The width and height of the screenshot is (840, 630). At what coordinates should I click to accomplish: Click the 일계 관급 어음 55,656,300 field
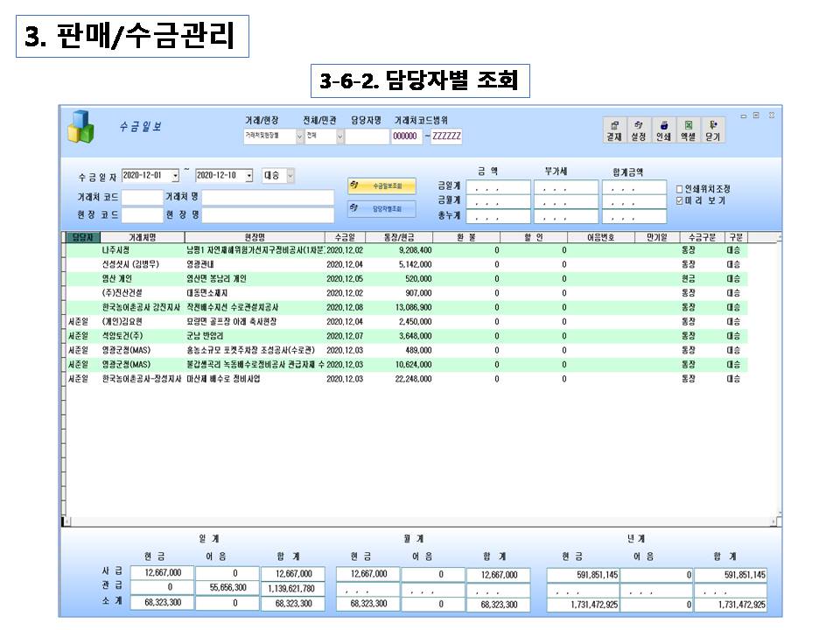click(227, 588)
